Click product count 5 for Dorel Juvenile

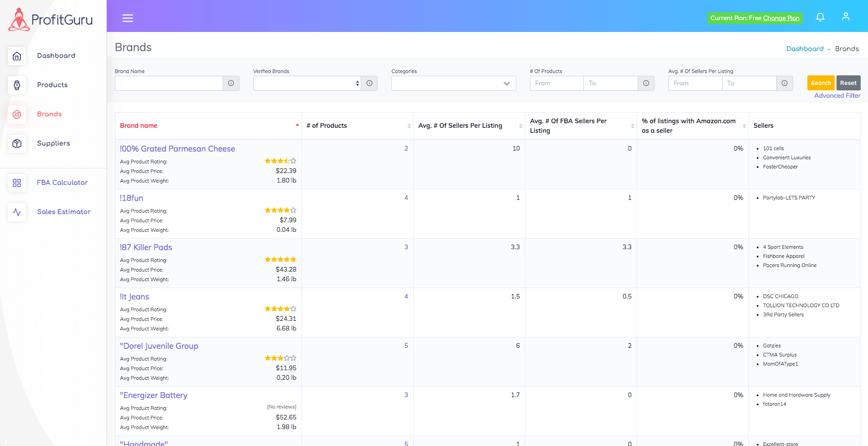click(x=406, y=346)
